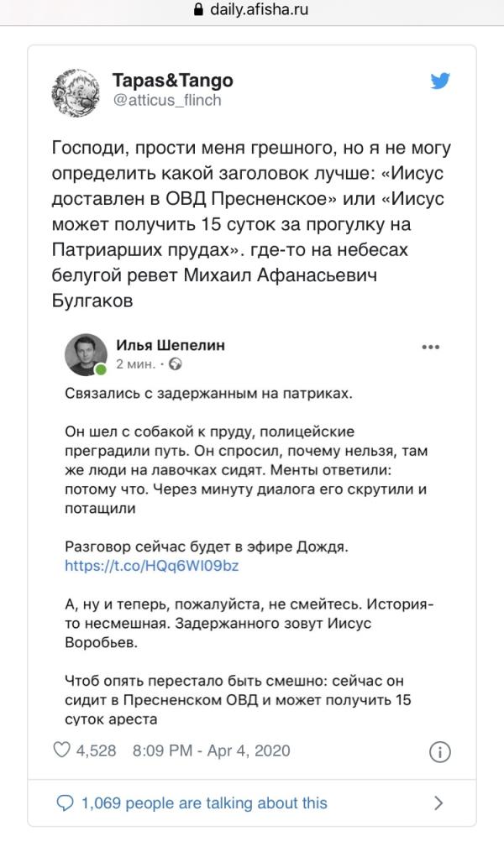The width and height of the screenshot is (504, 868).
Task: Expand conversation with the right chevron arrow
Action: tap(438, 803)
